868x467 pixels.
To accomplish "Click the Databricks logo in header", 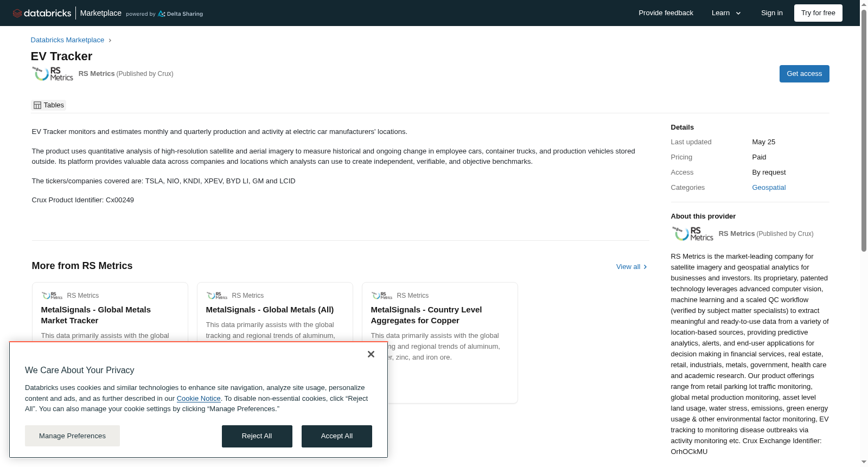I will coord(42,13).
